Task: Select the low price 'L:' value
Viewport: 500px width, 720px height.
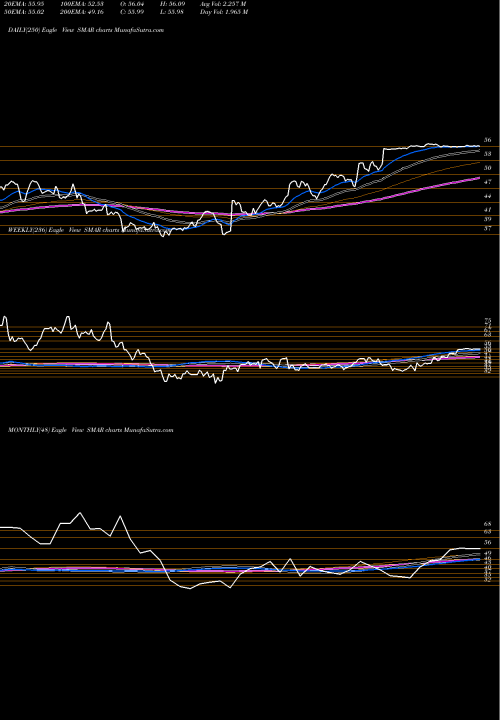Action: [176, 12]
